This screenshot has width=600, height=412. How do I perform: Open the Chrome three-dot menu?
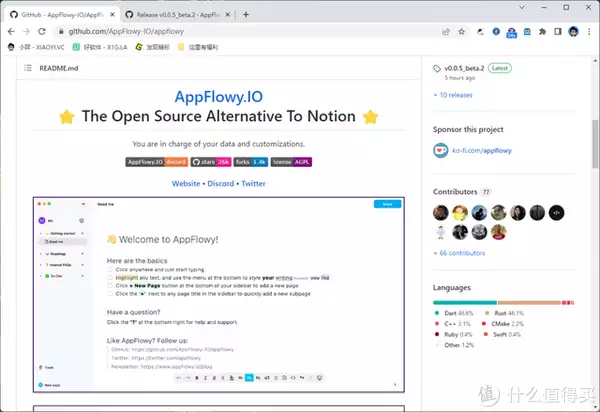[589, 32]
